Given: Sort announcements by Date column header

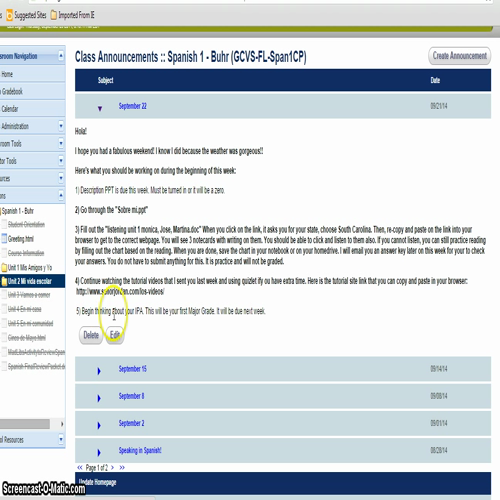Looking at the screenshot, I should [x=435, y=80].
